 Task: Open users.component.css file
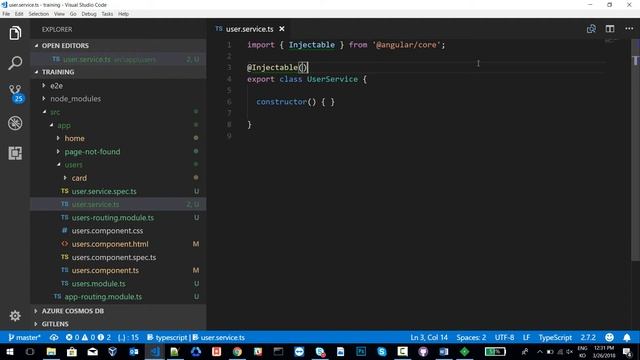pos(118,231)
